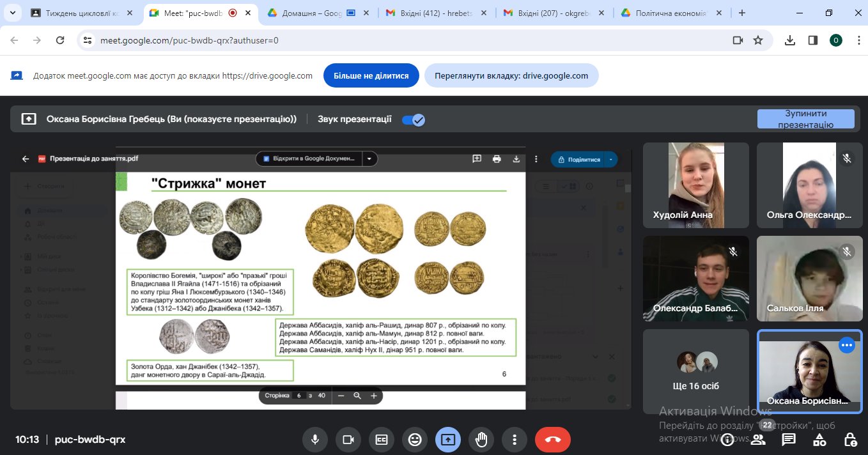Download the PDF using the download arrow

[516, 159]
